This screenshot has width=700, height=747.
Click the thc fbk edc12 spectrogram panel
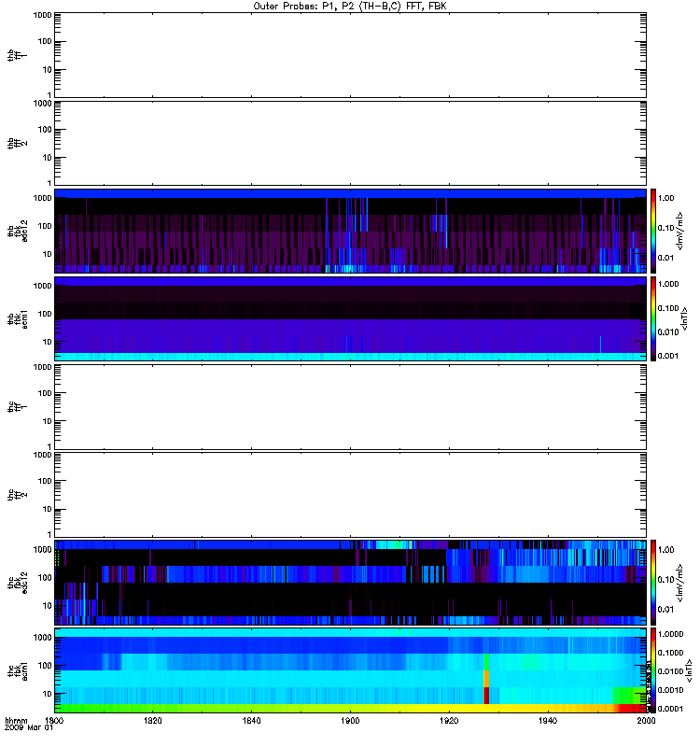point(350,582)
